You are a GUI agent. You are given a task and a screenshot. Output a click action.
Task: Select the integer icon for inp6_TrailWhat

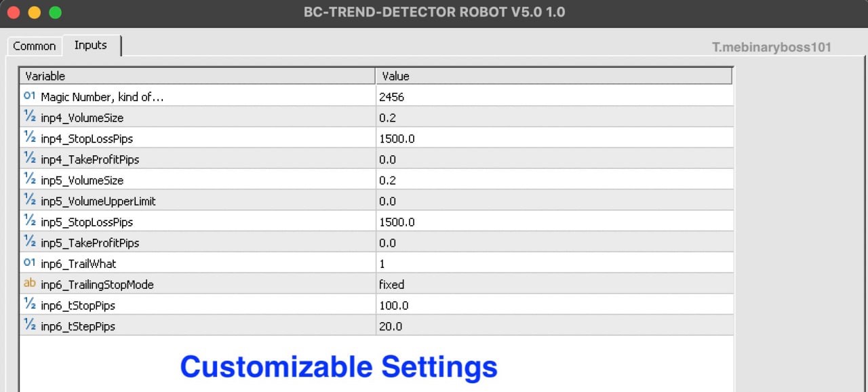[29, 263]
